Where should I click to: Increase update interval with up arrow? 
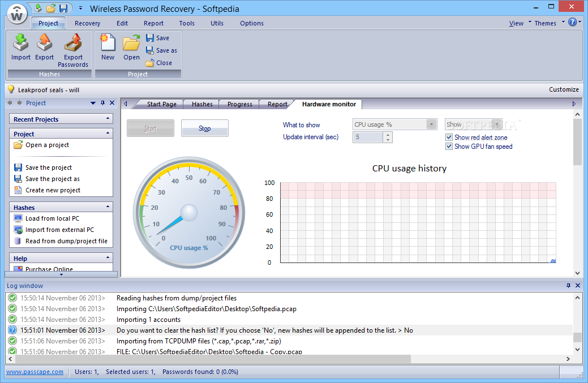[388, 135]
